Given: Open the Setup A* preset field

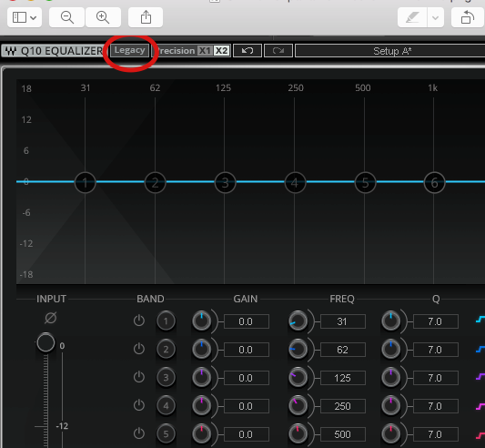Looking at the screenshot, I should (x=391, y=51).
